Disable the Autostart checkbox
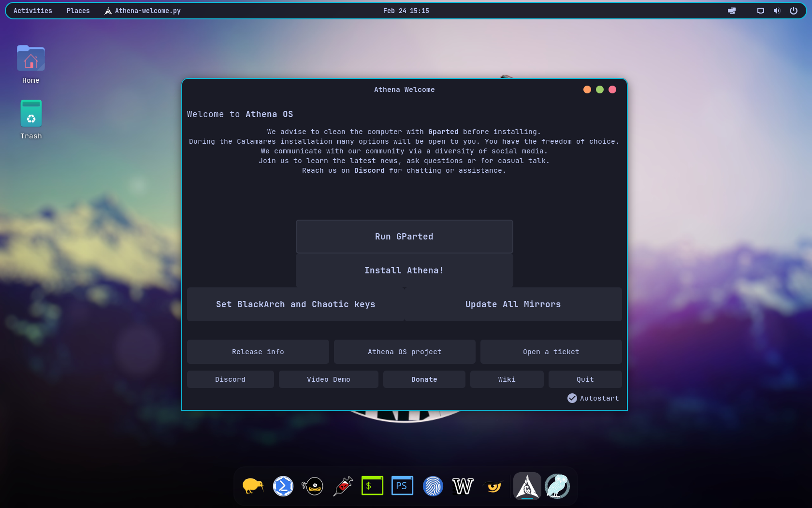 [572, 398]
